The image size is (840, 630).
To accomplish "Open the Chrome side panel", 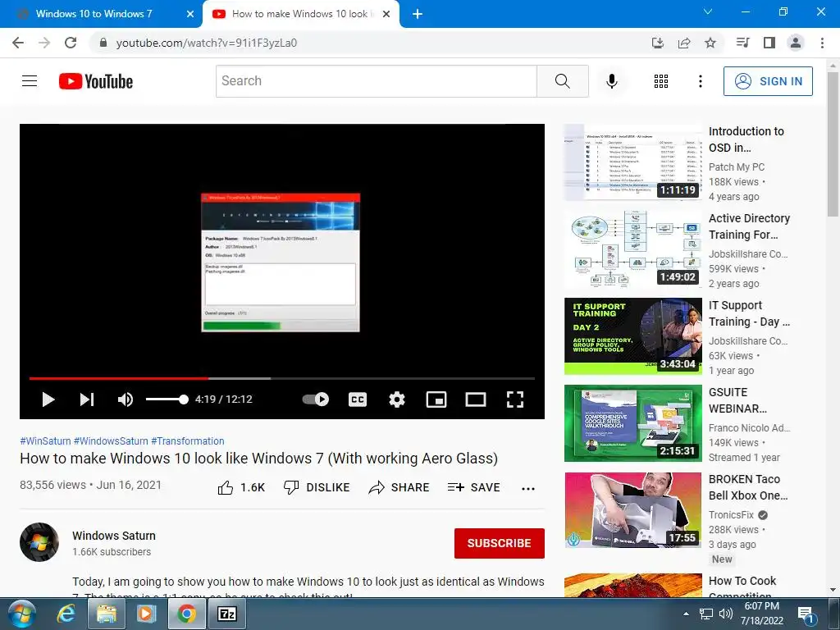I will (x=769, y=43).
